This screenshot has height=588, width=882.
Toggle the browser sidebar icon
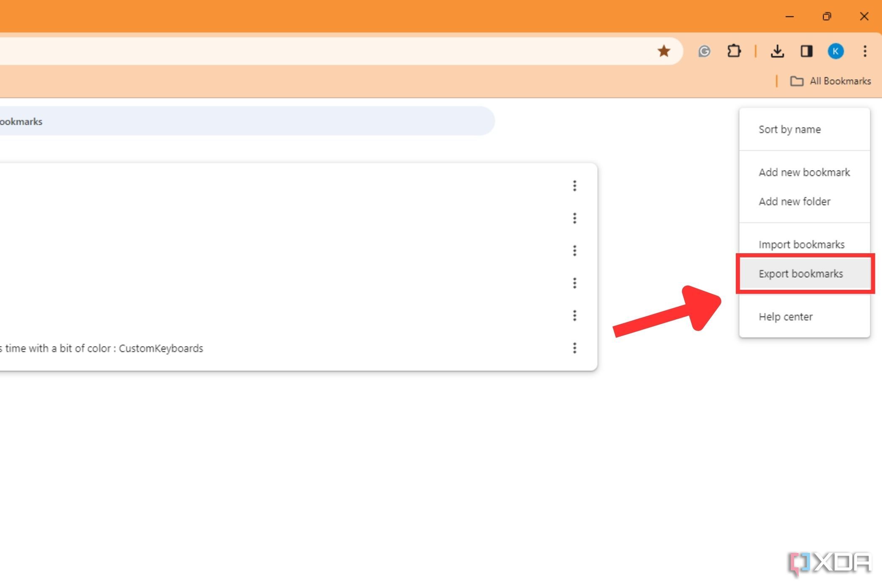(806, 50)
